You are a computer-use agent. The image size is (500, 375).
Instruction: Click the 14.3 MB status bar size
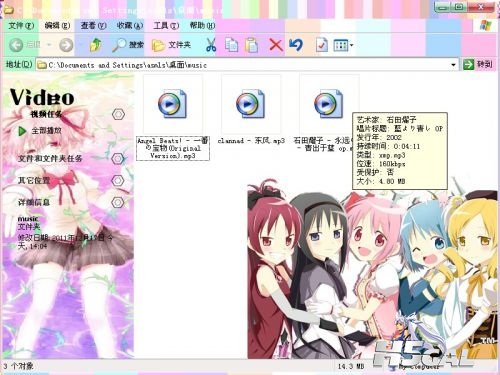tap(351, 367)
